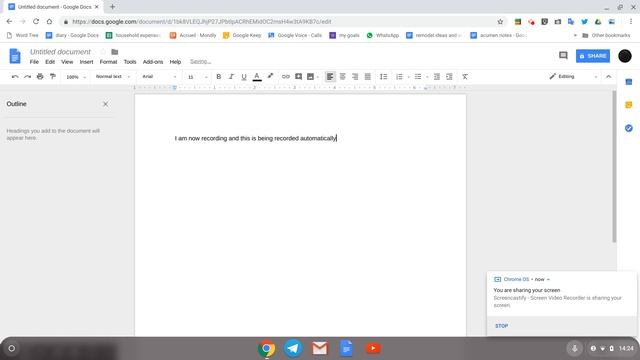Toggle the numbered list
The width and height of the screenshot is (640, 360).
click(399, 77)
